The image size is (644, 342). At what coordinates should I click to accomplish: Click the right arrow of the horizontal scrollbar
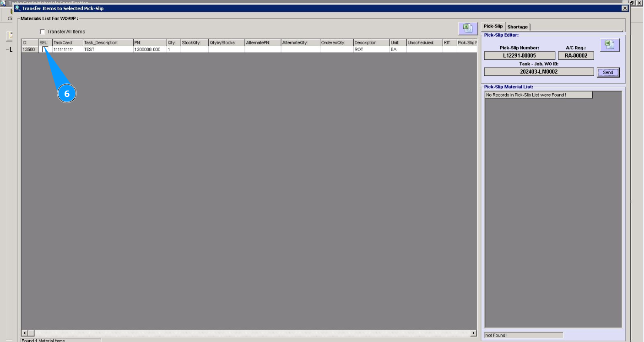coord(473,334)
